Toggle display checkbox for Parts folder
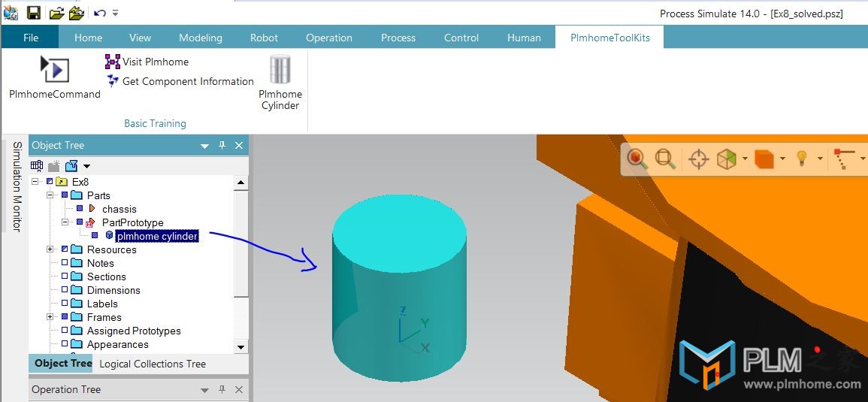 click(65, 195)
